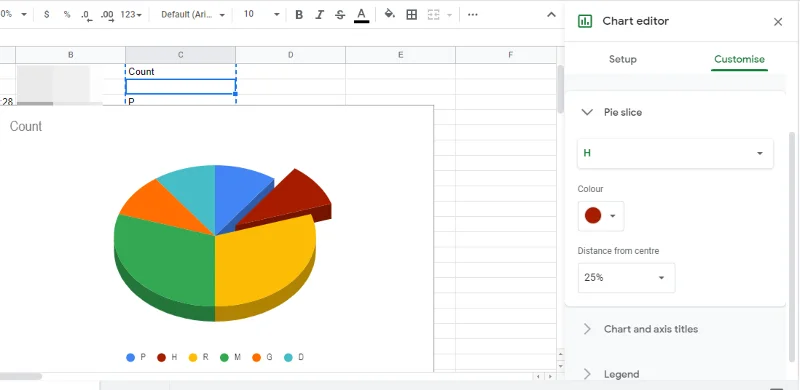This screenshot has width=800, height=390.
Task: Increase decimal places
Action: [x=107, y=15]
